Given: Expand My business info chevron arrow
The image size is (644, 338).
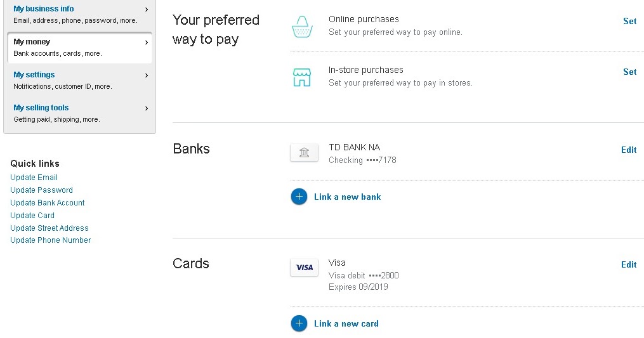Looking at the screenshot, I should 147,9.
